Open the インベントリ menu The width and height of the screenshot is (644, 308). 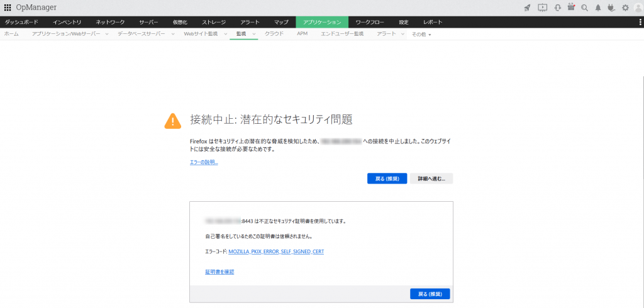[x=67, y=22]
